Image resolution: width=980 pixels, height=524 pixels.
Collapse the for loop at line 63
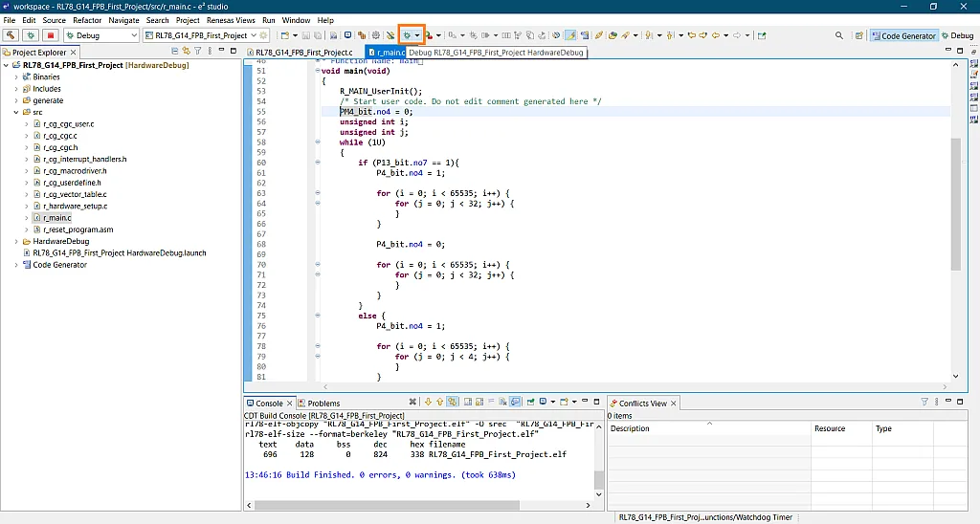coord(317,193)
